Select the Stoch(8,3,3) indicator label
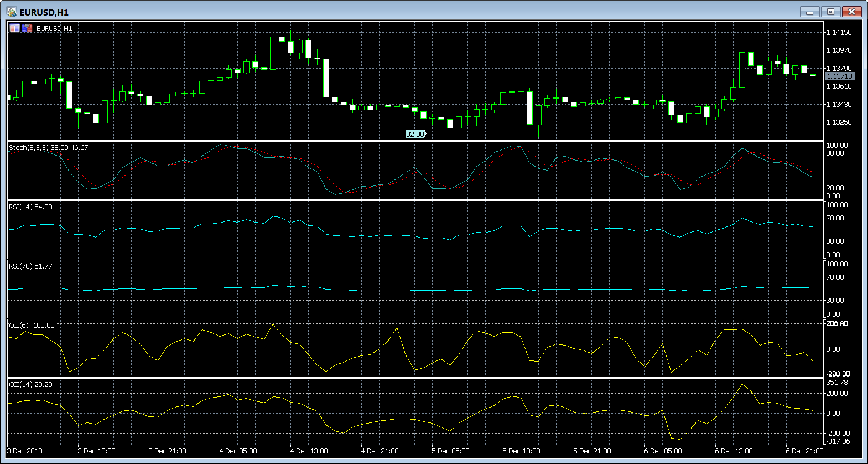 coord(49,148)
